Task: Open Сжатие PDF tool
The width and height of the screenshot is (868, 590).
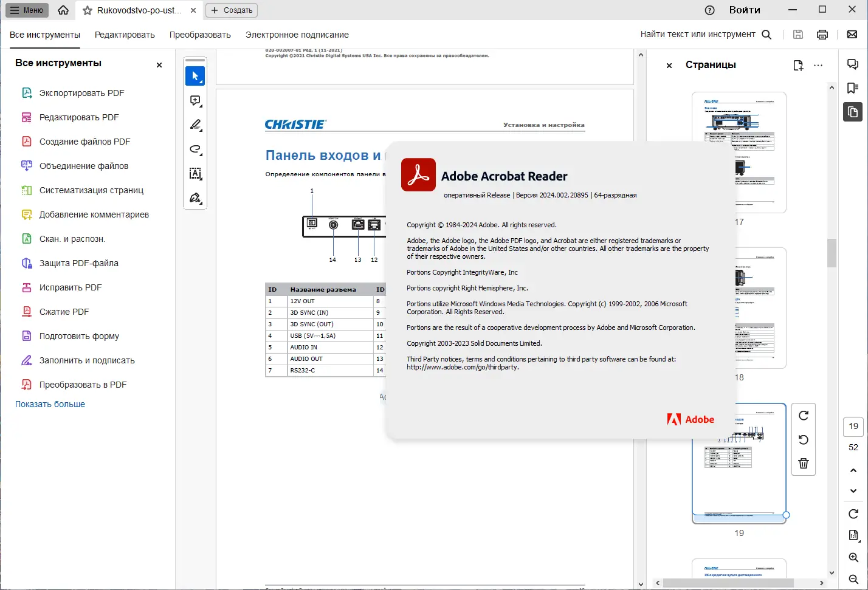Action: click(64, 312)
